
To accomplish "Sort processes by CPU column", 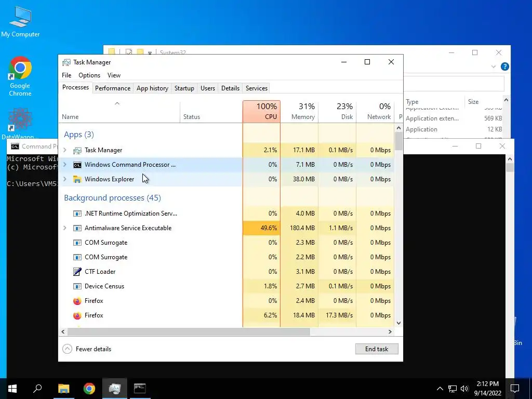I will (262, 112).
